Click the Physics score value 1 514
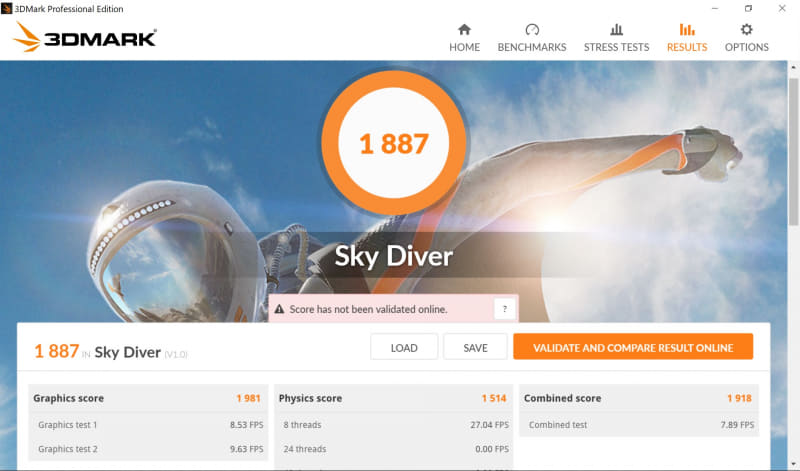The image size is (800, 471). tap(494, 398)
